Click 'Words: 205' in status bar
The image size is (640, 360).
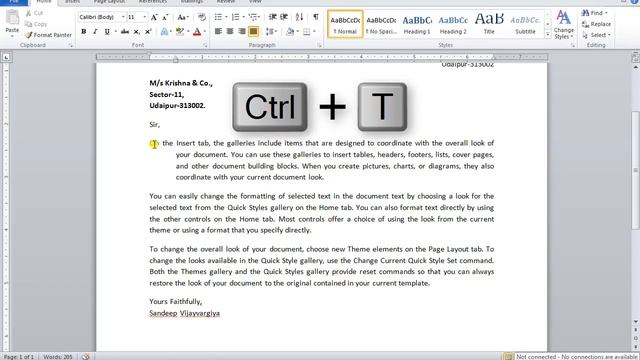pyautogui.click(x=58, y=357)
